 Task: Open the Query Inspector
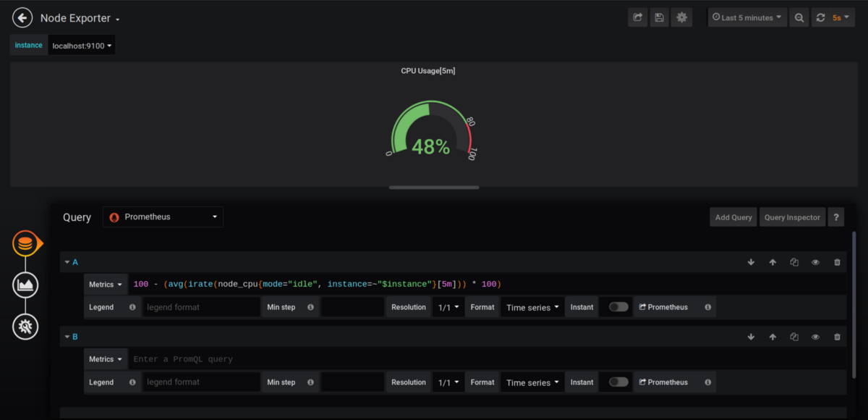click(x=792, y=217)
